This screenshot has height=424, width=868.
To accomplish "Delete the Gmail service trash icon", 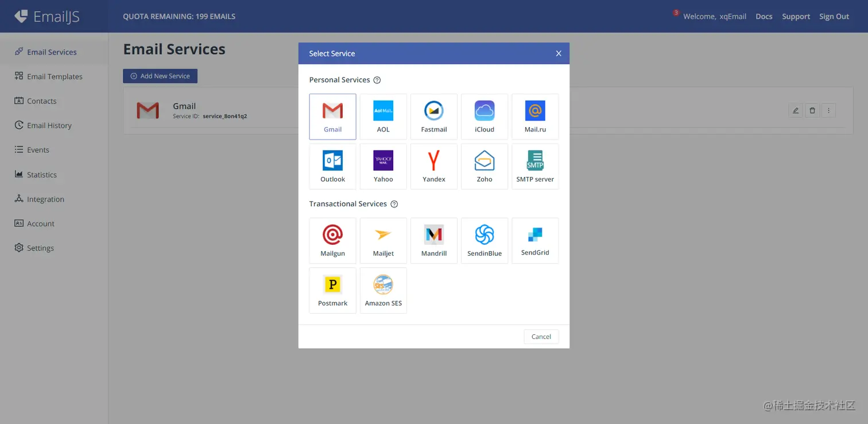I will pyautogui.click(x=812, y=110).
